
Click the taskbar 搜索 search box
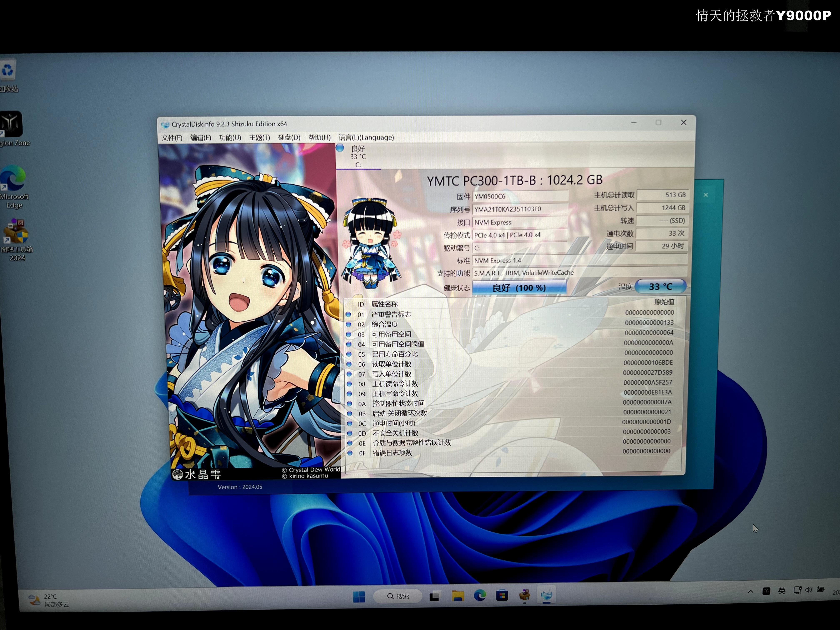[397, 596]
